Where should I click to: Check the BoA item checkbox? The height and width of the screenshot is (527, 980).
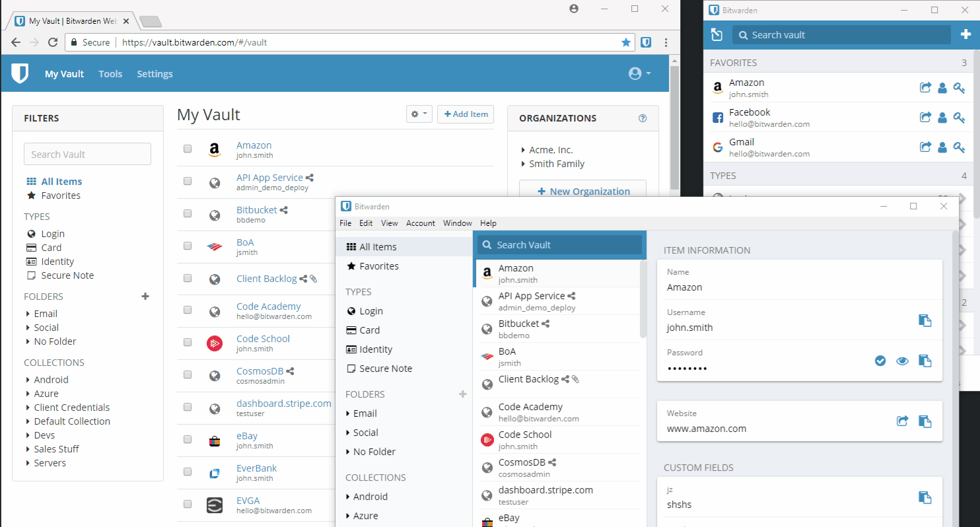[x=188, y=246]
